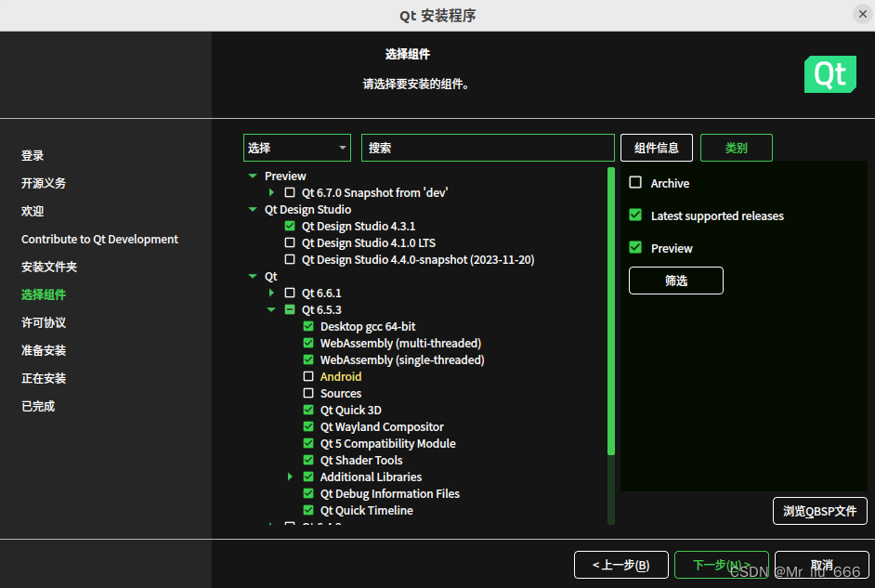The height and width of the screenshot is (588, 875).
Task: Click inside the 搜索 search field
Action: 488,147
